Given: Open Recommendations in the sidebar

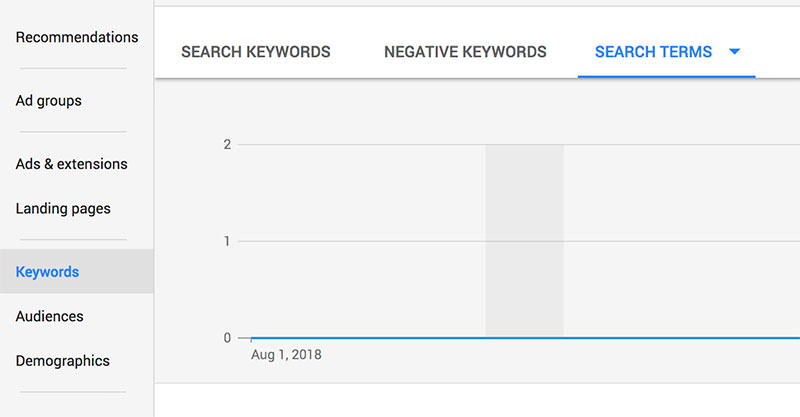Looking at the screenshot, I should [77, 37].
